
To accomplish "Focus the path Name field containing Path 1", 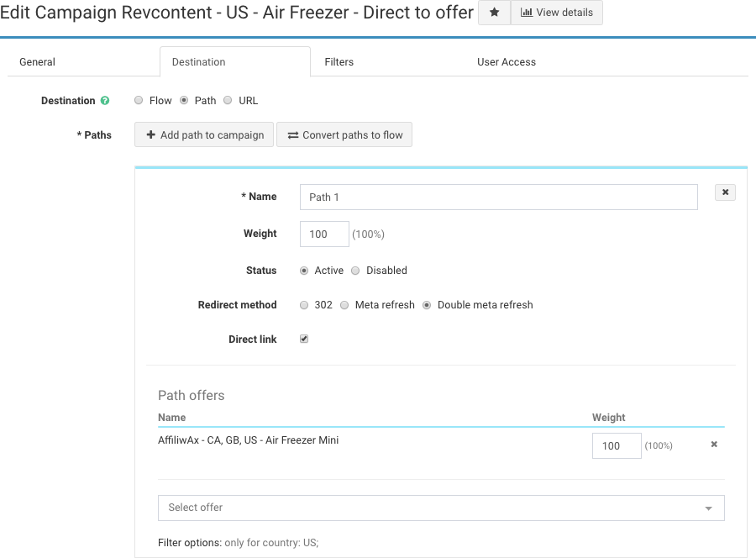I will point(498,197).
